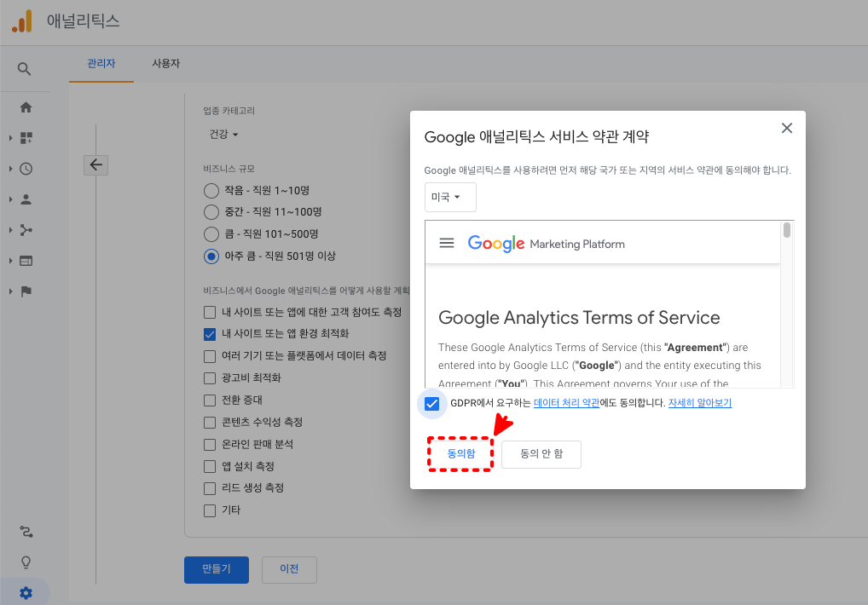Viewport: 868px width, 605px height.
Task: Open the Realtime clock icon in sidebar
Action: [x=26, y=168]
